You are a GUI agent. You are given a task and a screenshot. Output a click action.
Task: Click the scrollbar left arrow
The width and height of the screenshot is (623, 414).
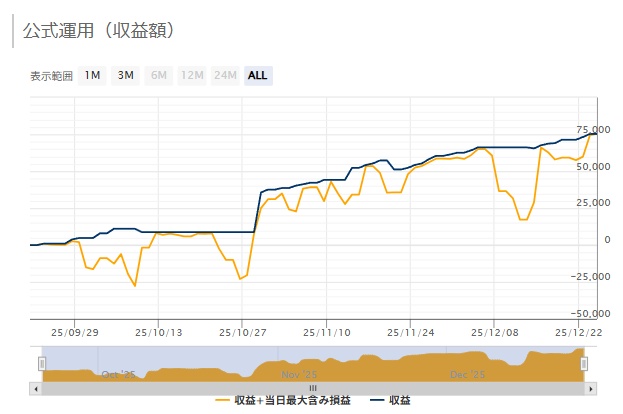pyautogui.click(x=37, y=387)
